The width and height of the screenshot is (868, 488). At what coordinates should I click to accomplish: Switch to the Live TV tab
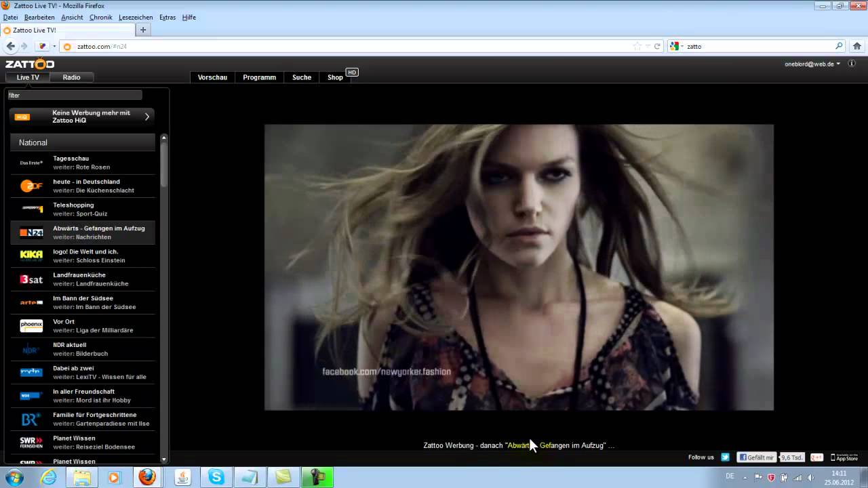pyautogui.click(x=28, y=77)
